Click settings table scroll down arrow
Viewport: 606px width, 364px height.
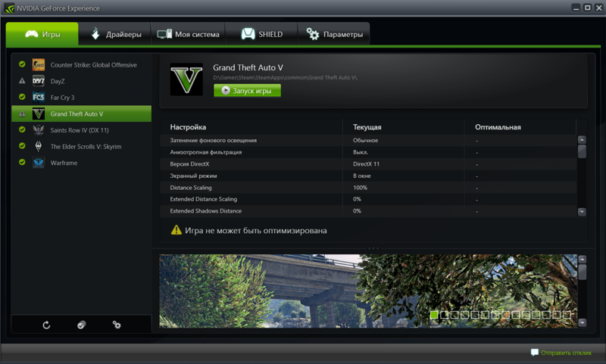pos(582,212)
